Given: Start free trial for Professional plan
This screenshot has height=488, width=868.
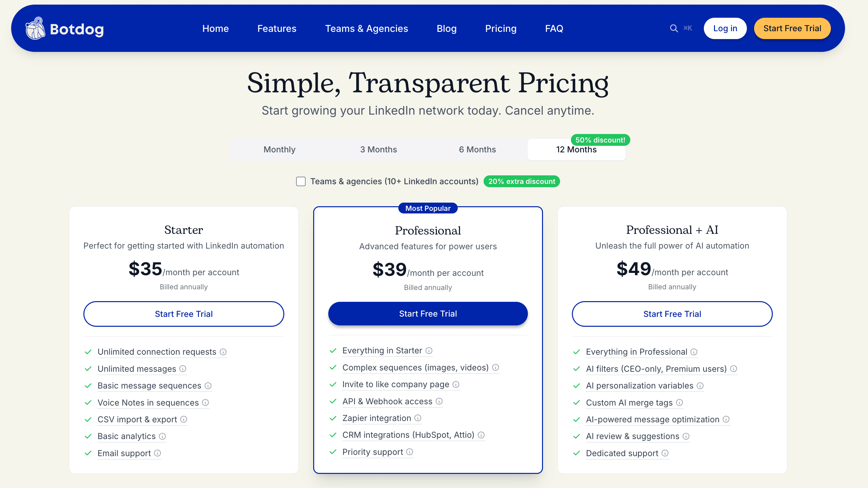Looking at the screenshot, I should point(427,313).
